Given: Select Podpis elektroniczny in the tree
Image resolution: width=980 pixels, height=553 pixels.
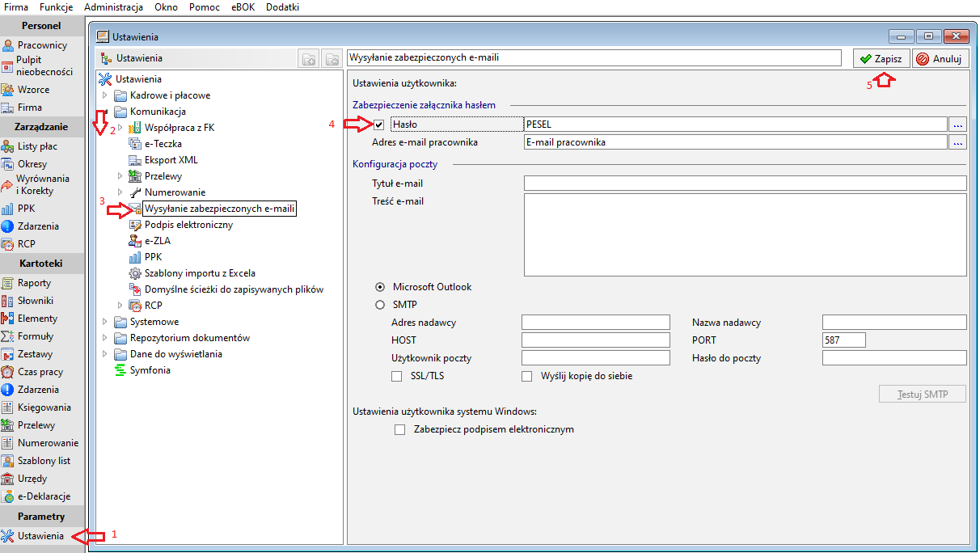Looking at the screenshot, I should 188,225.
